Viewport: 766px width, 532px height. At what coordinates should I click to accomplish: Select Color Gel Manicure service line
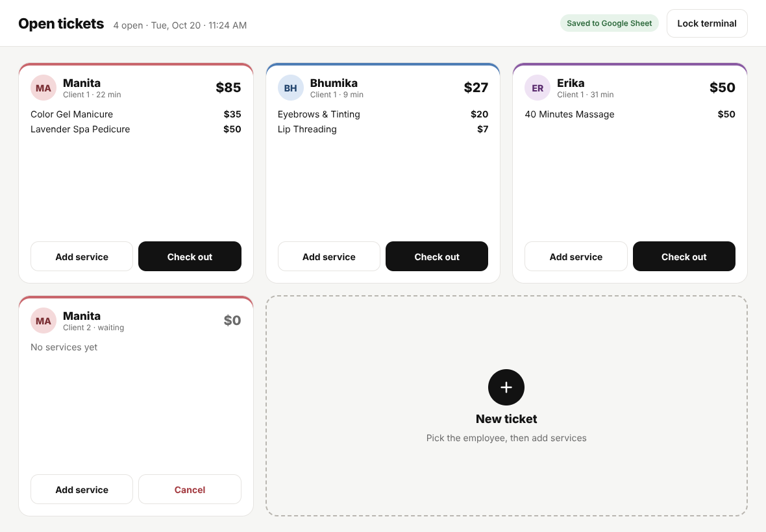pos(136,114)
